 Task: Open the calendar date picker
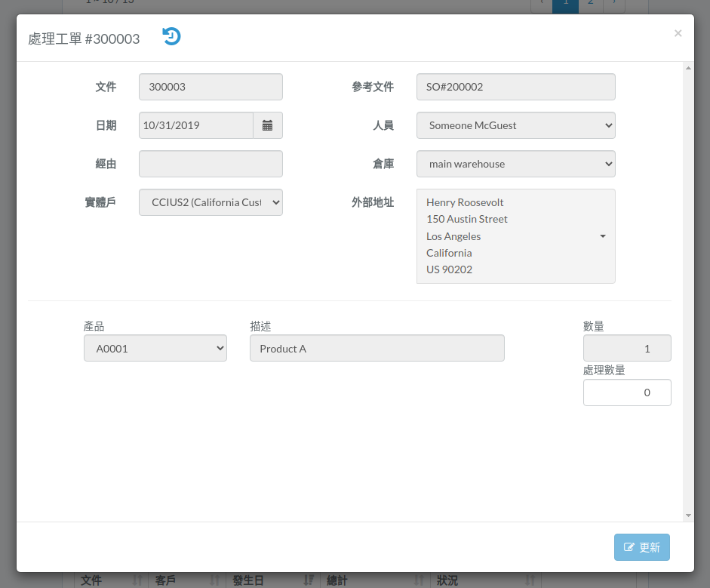(268, 125)
